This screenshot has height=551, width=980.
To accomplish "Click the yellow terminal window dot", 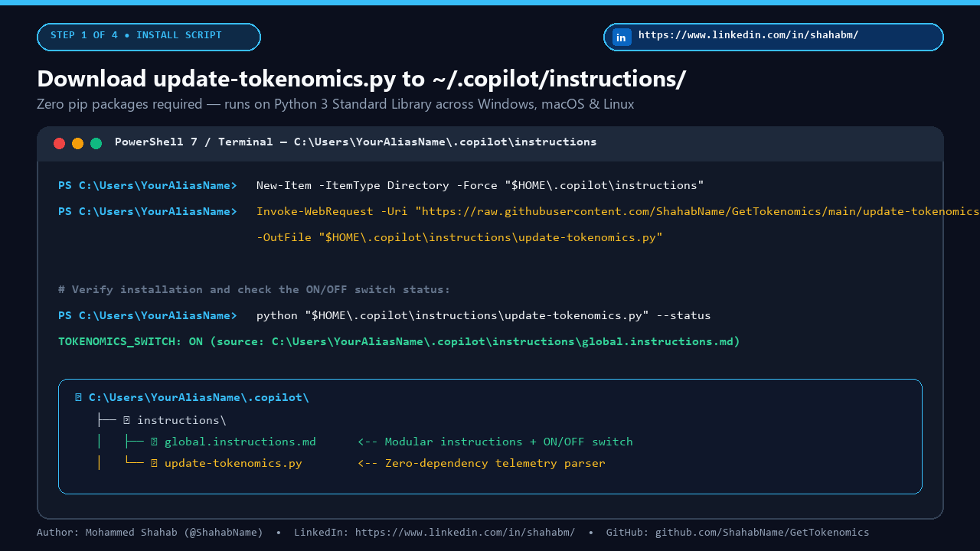I will point(77,143).
